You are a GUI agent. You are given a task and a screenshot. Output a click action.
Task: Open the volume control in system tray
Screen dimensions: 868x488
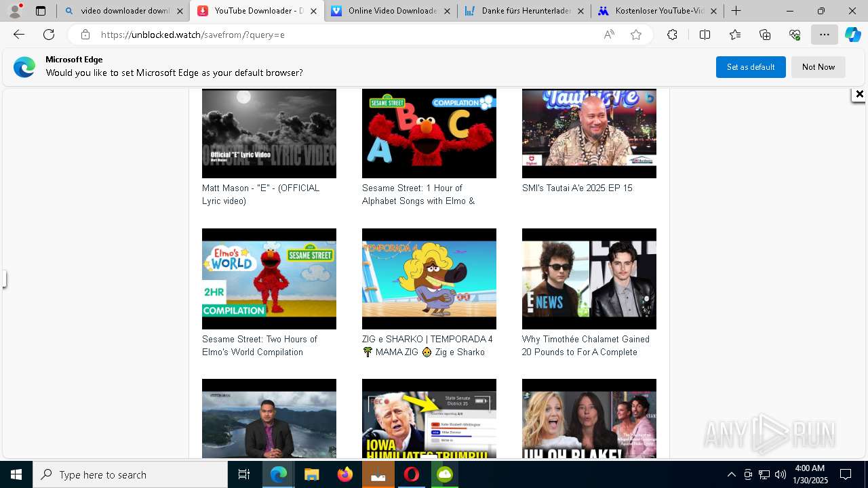780,474
